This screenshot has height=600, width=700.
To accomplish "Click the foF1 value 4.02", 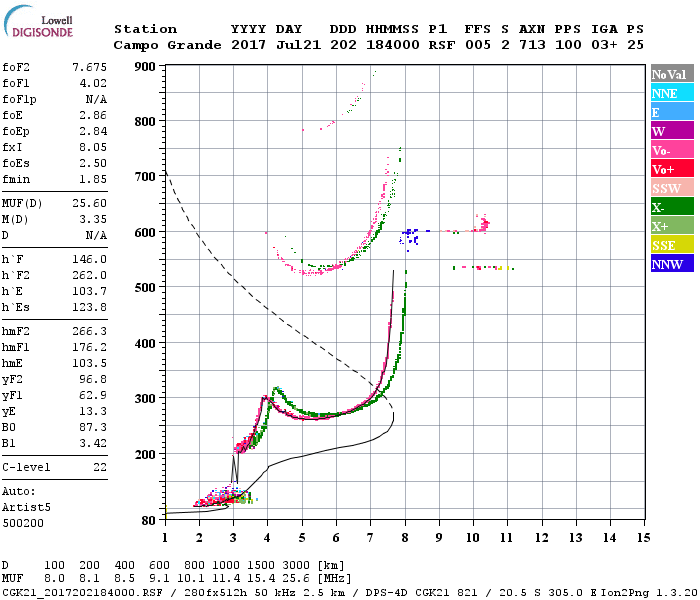I will click(x=93, y=83).
